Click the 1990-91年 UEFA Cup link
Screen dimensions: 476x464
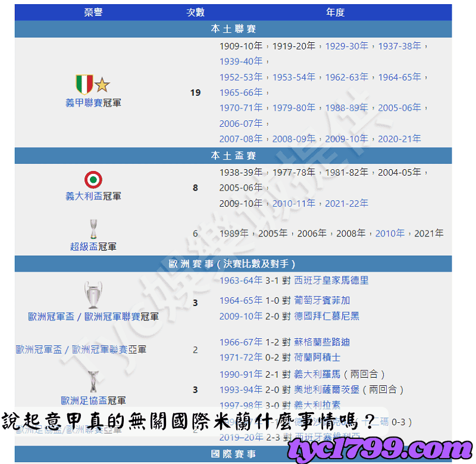point(241,374)
